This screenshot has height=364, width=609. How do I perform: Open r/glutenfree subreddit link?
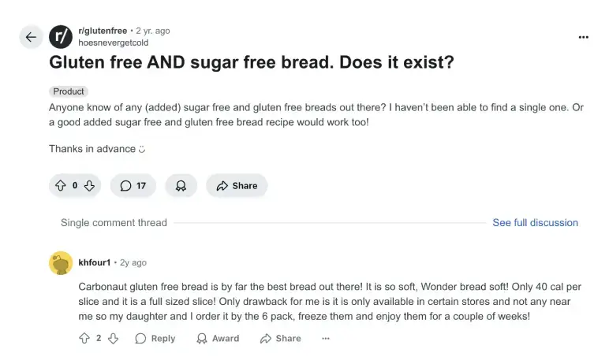coord(103,31)
